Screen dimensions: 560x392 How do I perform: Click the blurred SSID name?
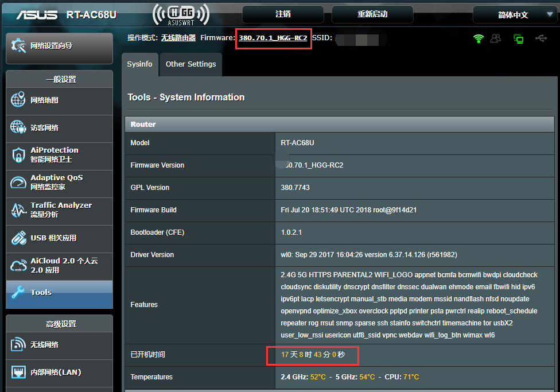[x=357, y=40]
